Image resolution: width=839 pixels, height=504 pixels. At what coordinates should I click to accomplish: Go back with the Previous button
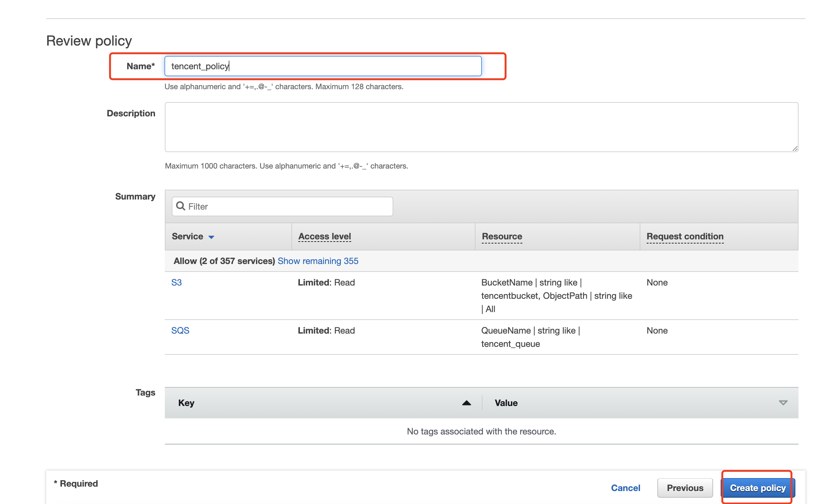click(x=684, y=488)
